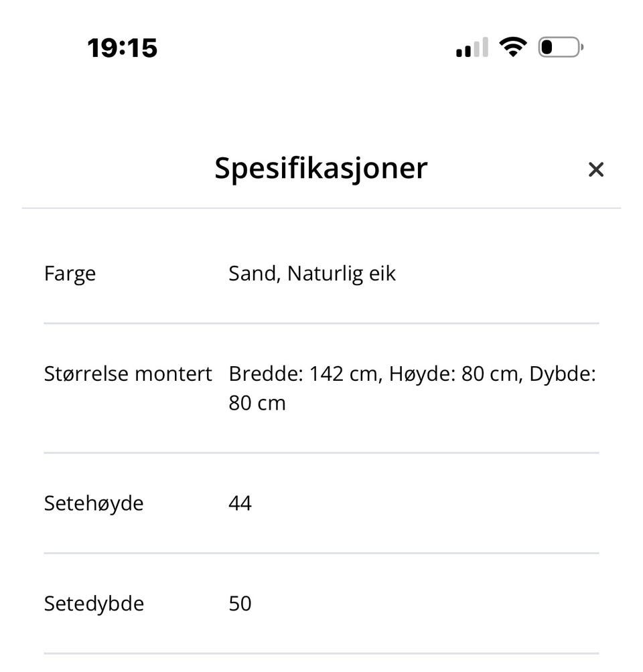643x672 pixels.
Task: Select the Farge label
Action: (x=70, y=274)
